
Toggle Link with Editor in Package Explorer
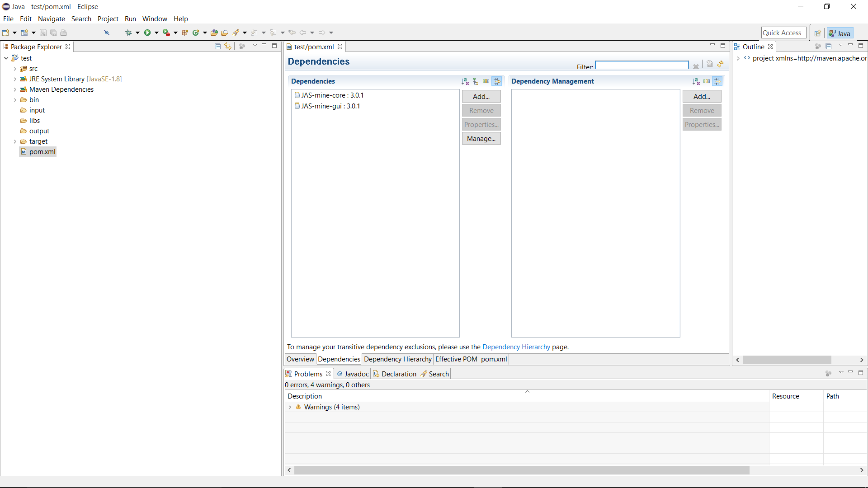pos(228,46)
